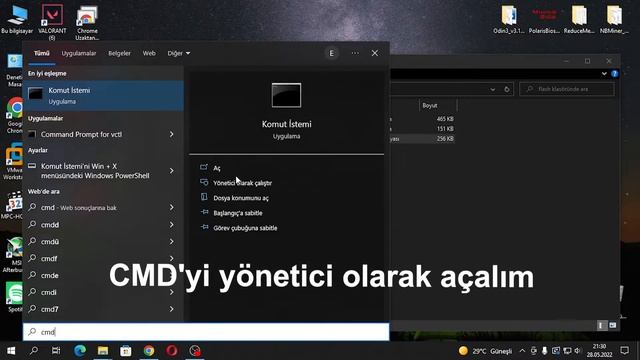Open Komut İstemi'ni Win + X setting
The height and width of the screenshot is (360, 640).
point(96,171)
